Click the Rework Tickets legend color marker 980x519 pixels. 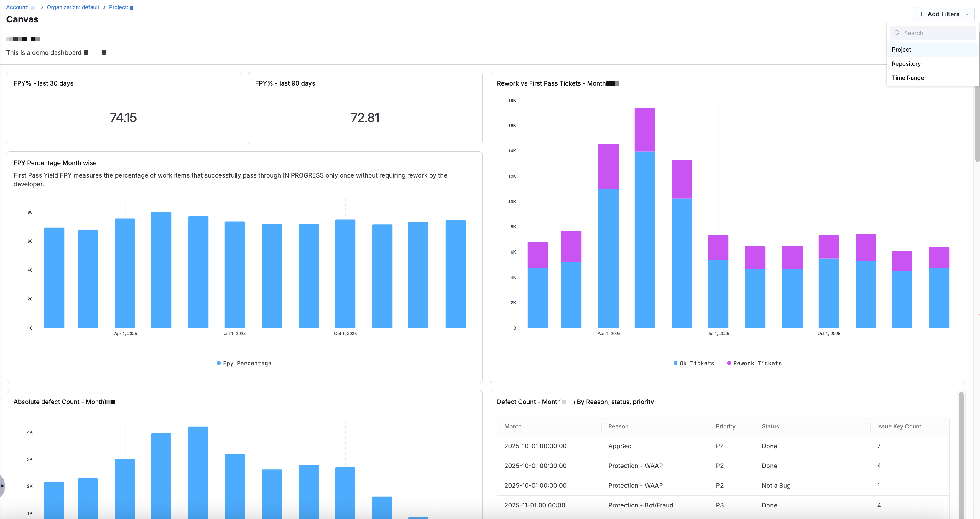coord(729,363)
